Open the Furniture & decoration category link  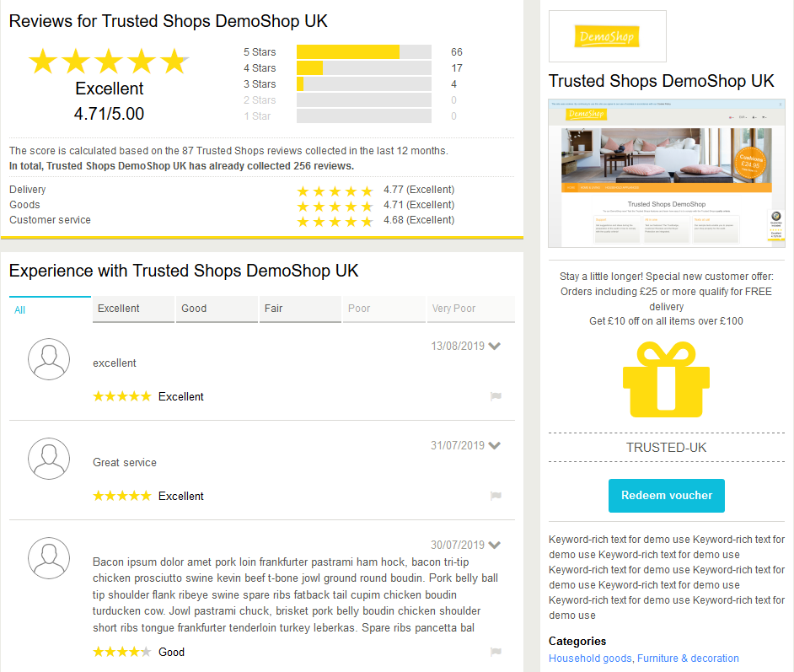click(688, 658)
